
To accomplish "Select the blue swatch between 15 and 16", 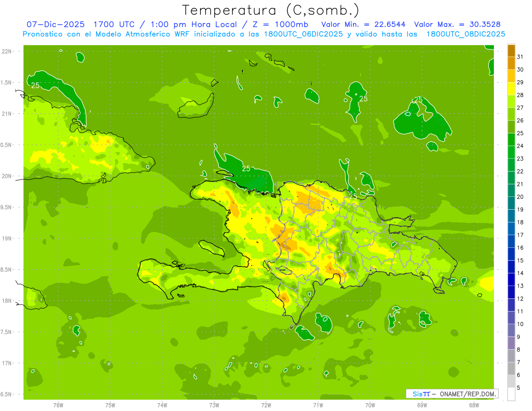I will [x=511, y=254].
